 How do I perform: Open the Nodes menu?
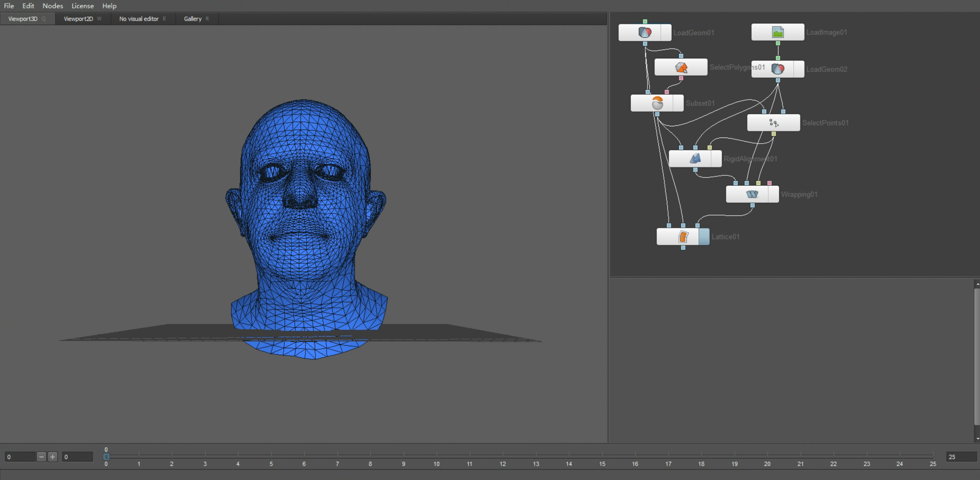point(52,6)
